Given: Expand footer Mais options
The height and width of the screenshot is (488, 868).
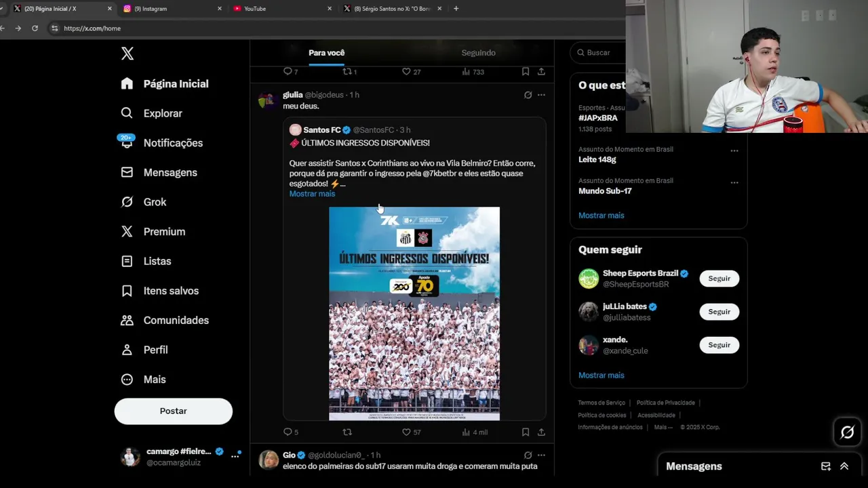Looking at the screenshot, I should (x=663, y=427).
